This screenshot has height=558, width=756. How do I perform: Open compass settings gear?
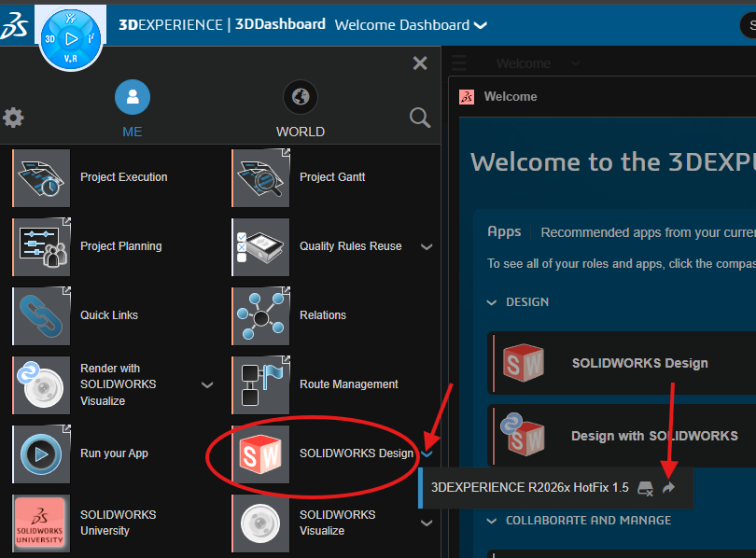[x=13, y=118]
